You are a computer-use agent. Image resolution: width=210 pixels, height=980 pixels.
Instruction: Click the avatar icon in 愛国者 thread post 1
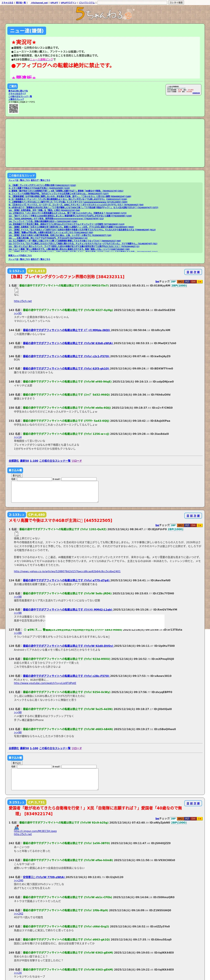[x=16, y=827]
